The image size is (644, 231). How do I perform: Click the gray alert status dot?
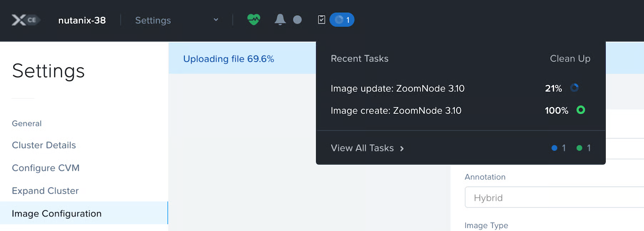click(x=297, y=20)
